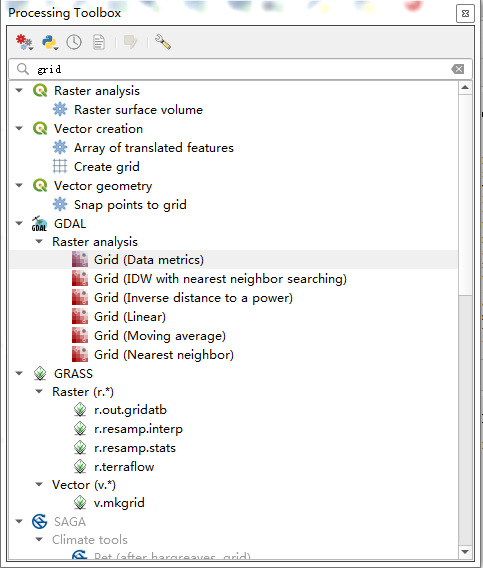
Task: Clear the search field text
Action: 458,69
